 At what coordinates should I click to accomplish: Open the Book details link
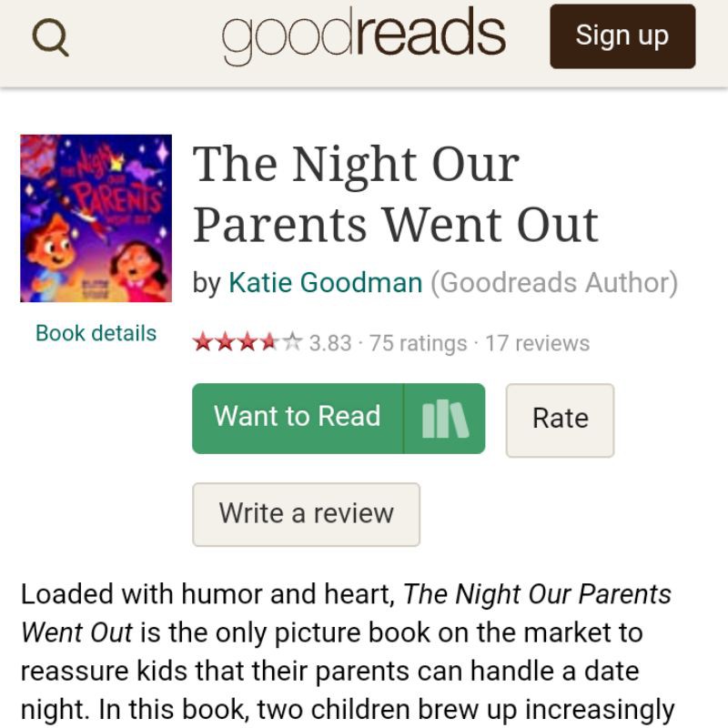[96, 333]
